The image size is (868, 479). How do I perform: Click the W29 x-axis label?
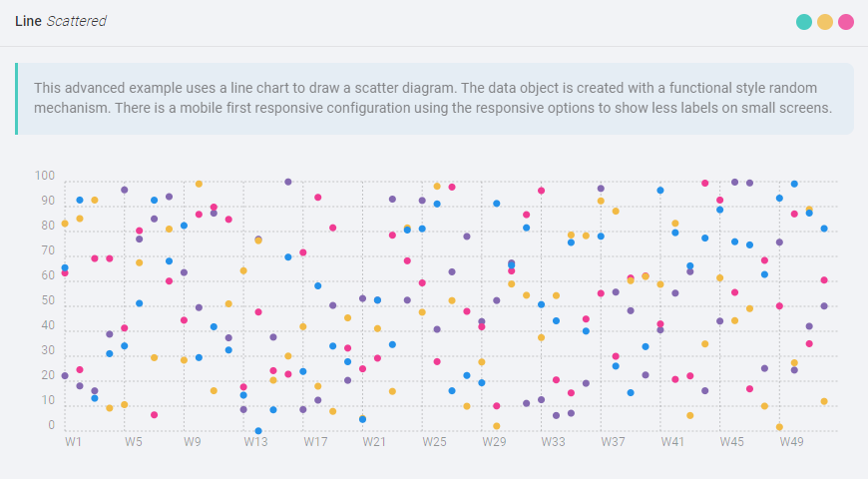(494, 441)
